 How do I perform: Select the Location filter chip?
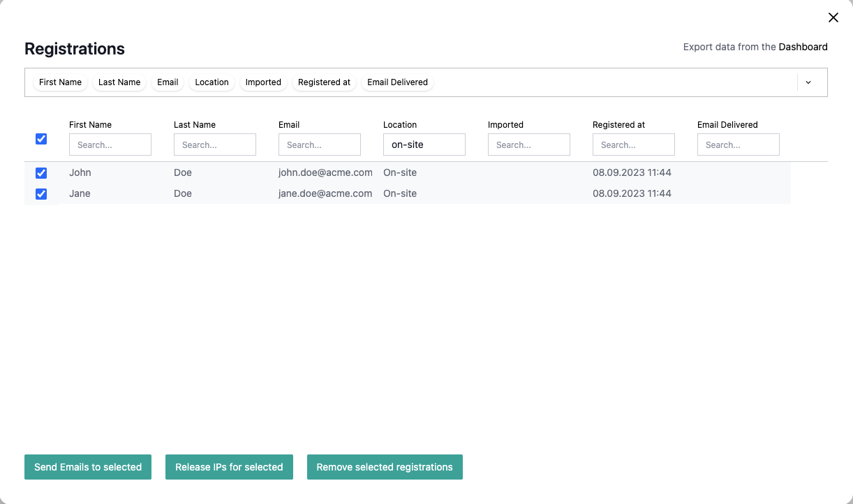tap(212, 82)
